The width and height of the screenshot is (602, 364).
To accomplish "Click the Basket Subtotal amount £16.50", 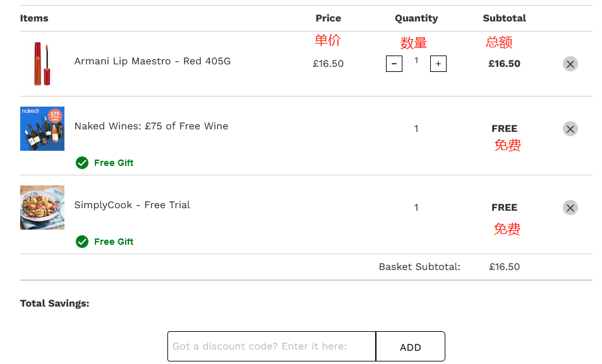I will pyautogui.click(x=504, y=267).
